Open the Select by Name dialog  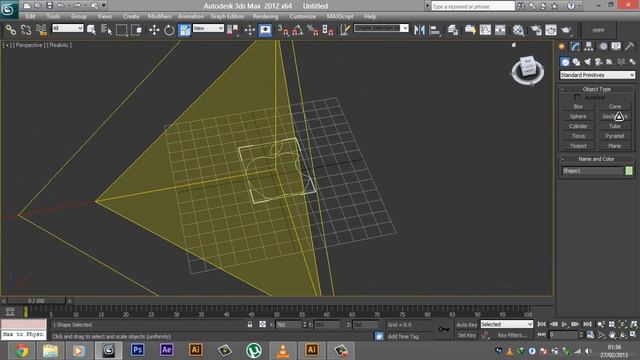pyautogui.click(x=106, y=30)
